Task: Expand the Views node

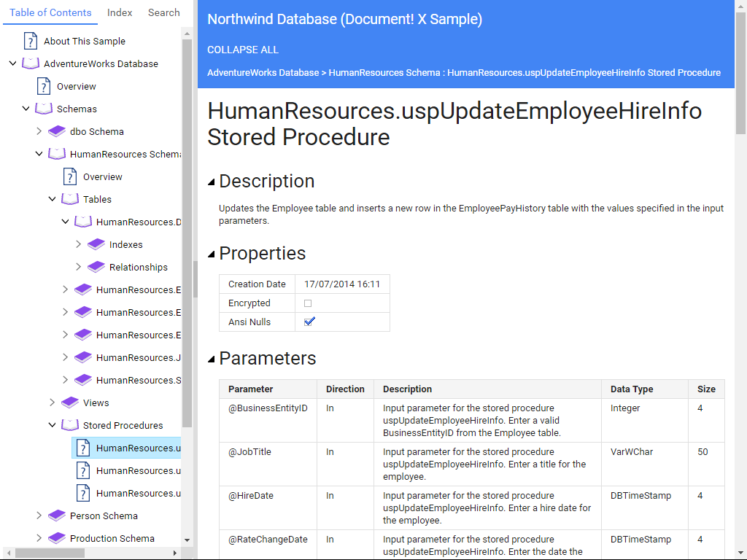Action: click(52, 402)
